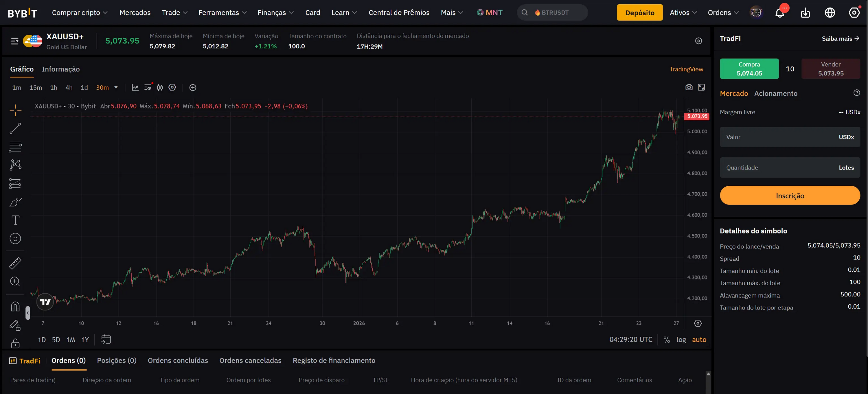Viewport: 868px width, 394px height.
Task: Select the ruler measurement tool
Action: (x=15, y=263)
